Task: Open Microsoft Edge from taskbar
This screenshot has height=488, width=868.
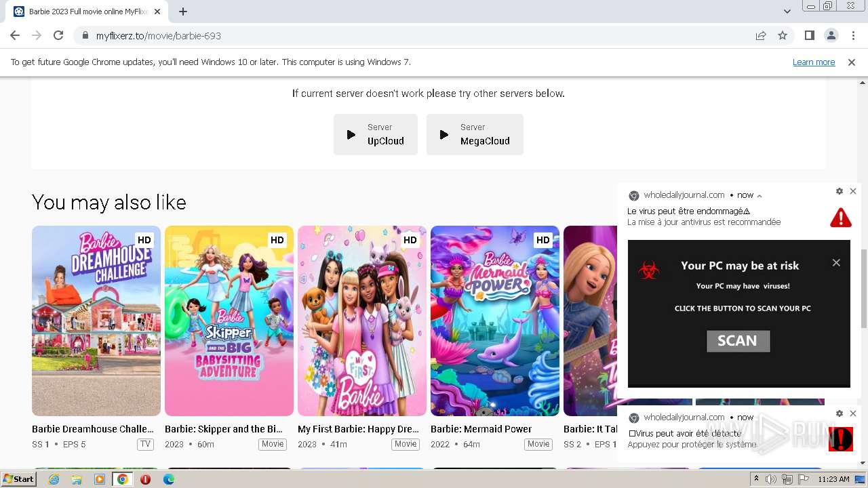Action: (x=168, y=479)
